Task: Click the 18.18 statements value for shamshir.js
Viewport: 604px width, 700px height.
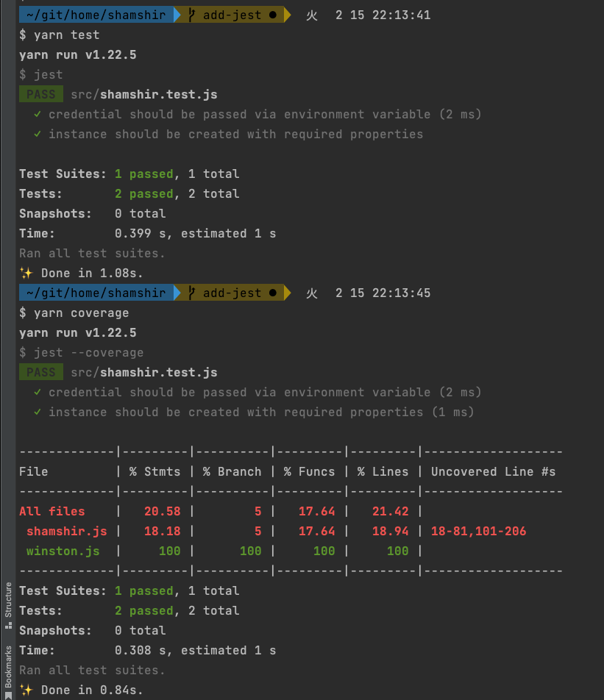Action: pos(162,531)
